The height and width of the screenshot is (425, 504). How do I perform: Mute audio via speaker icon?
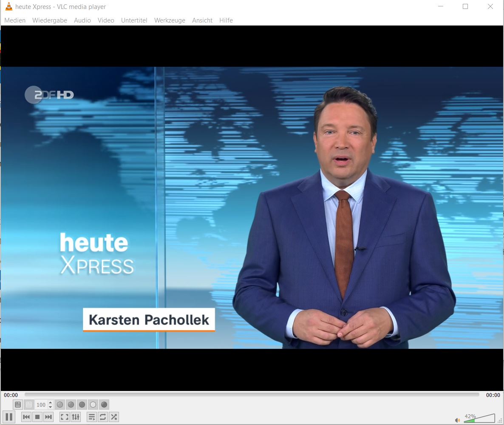(x=457, y=420)
